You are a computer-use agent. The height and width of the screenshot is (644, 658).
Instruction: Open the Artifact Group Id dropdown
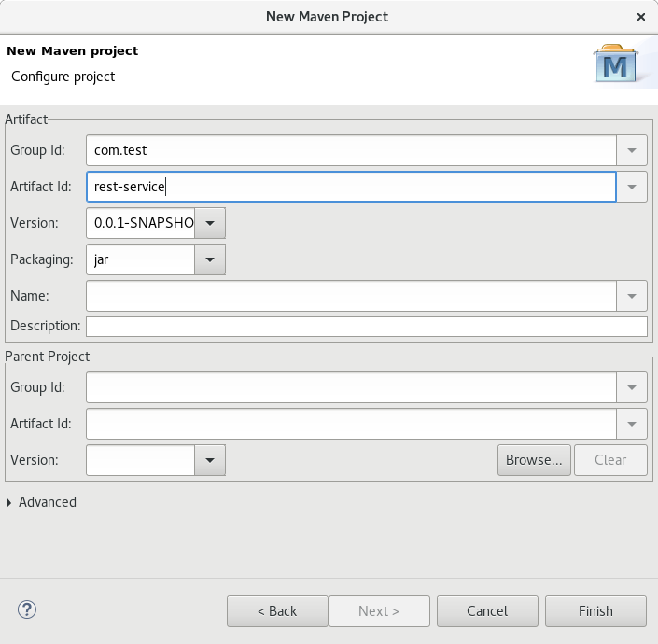point(632,149)
